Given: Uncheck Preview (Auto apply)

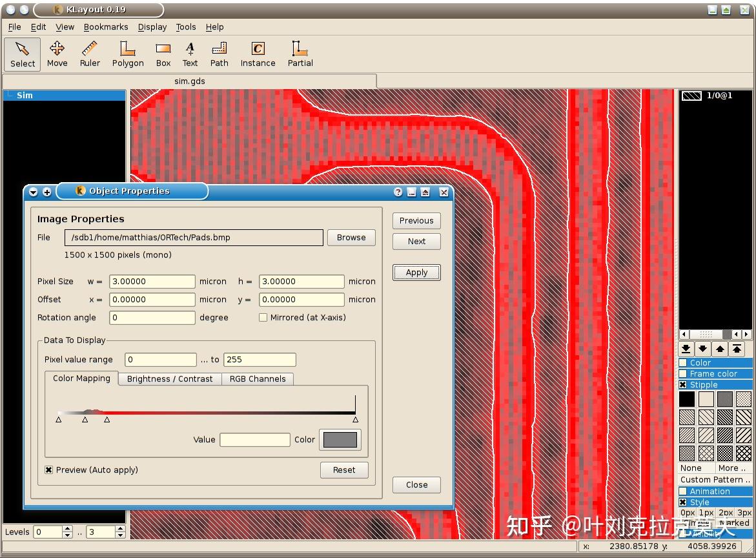Looking at the screenshot, I should [48, 470].
